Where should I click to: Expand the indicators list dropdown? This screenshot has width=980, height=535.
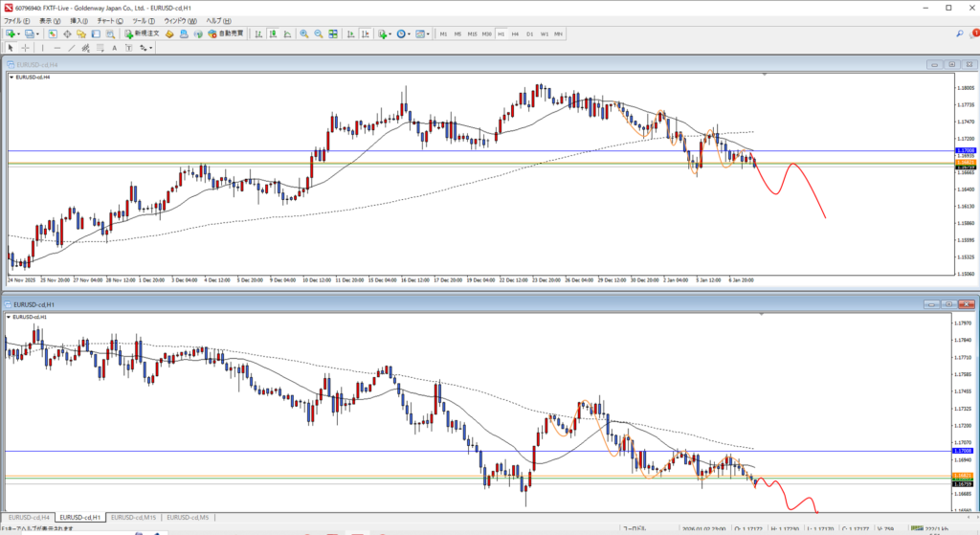point(392,33)
